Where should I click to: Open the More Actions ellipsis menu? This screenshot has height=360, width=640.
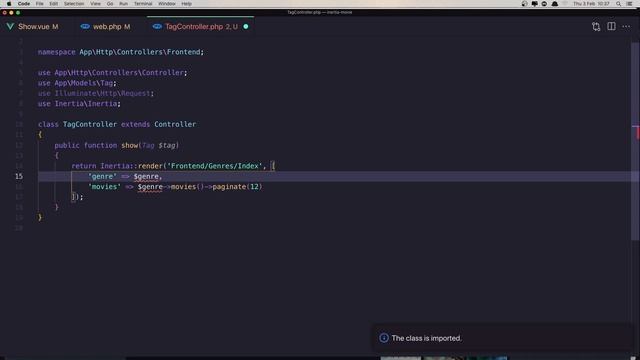(626, 27)
